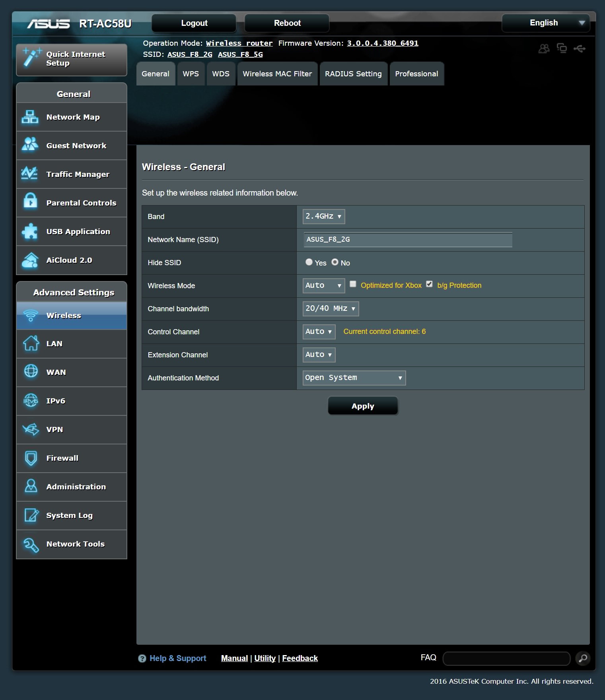Click the Network Map icon
Image resolution: width=605 pixels, height=700 pixels.
click(x=30, y=117)
